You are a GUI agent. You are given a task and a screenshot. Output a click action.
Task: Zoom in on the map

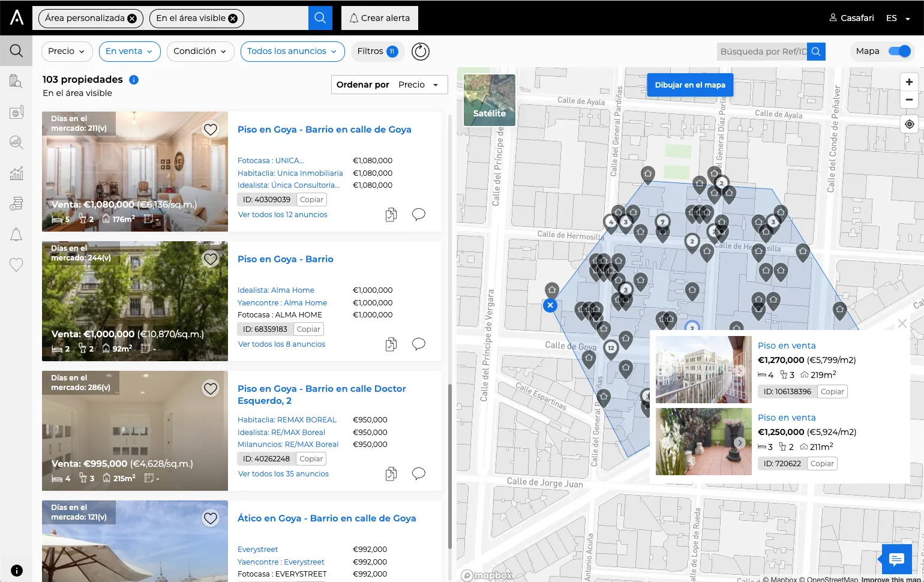coord(910,82)
